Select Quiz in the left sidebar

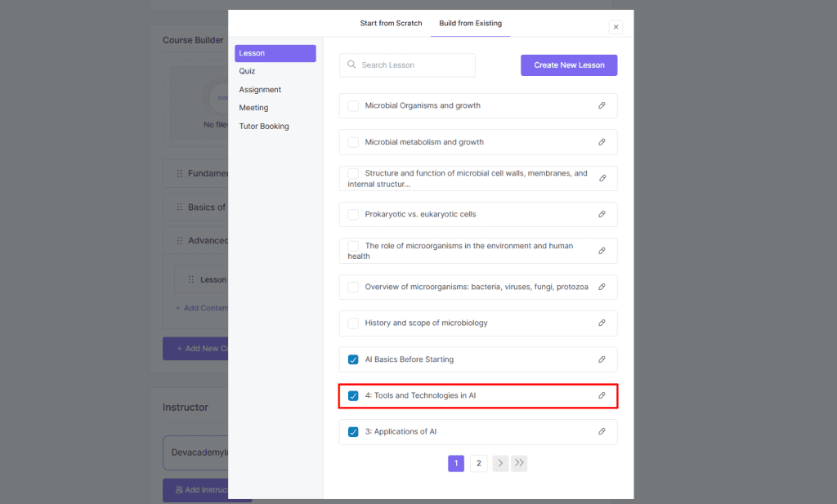(247, 71)
